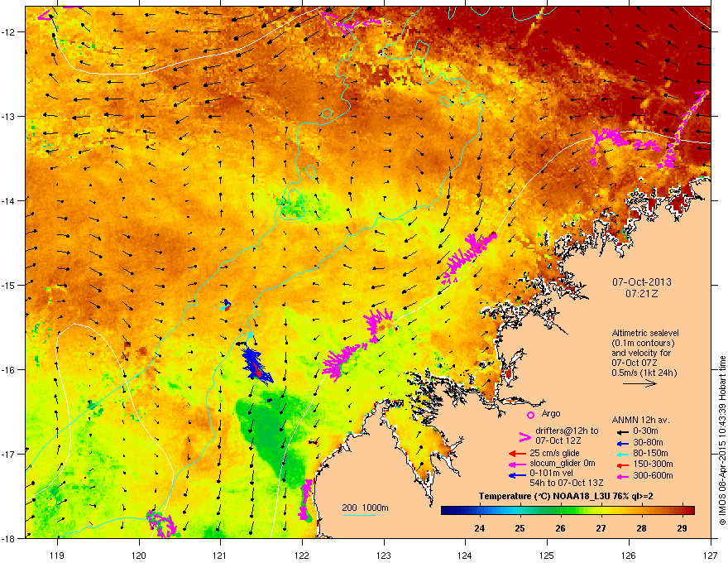Image resolution: width=728 pixels, height=563 pixels.
Task: Click the cyan 200 1000m depth contour line sample
Action: point(359,515)
